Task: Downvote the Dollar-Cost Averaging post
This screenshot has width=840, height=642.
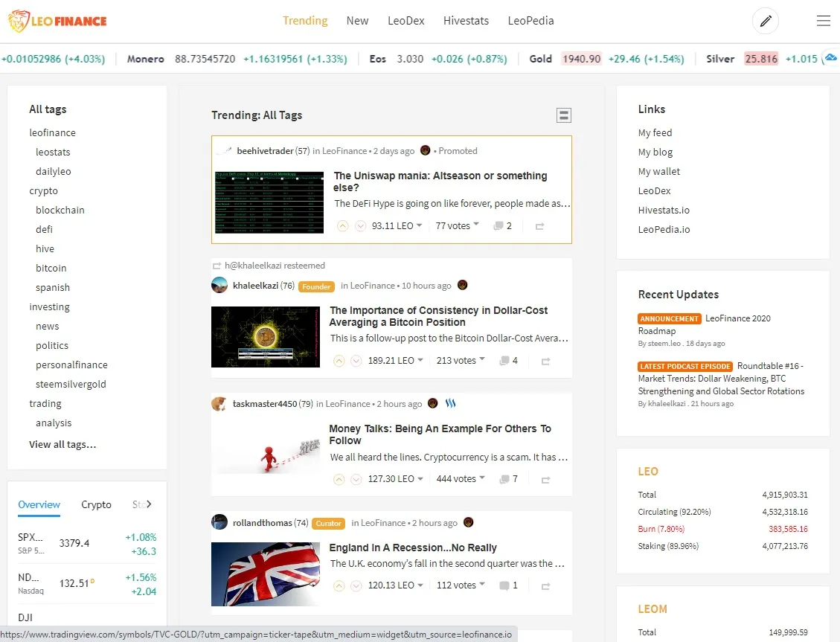Action: [x=356, y=361]
